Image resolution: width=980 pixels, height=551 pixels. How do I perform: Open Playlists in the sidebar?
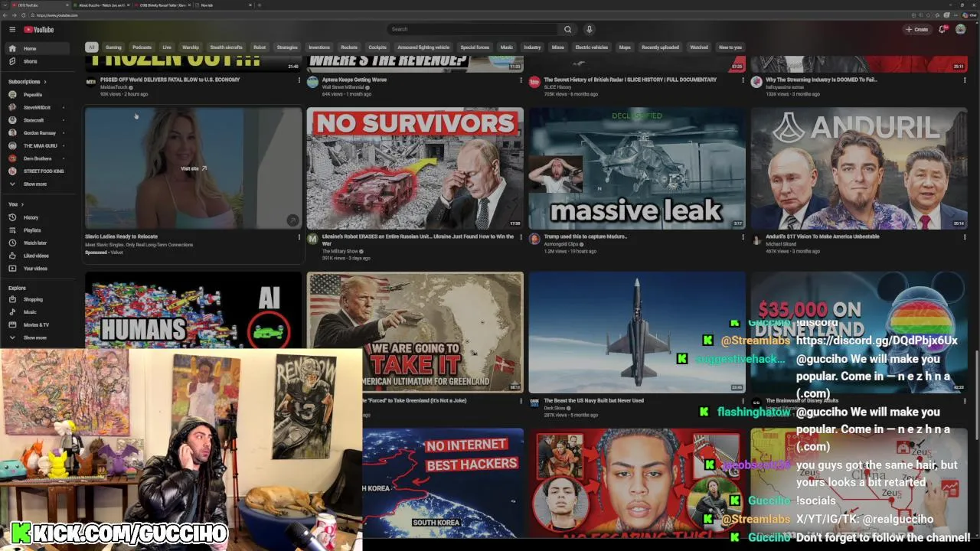click(x=38, y=230)
